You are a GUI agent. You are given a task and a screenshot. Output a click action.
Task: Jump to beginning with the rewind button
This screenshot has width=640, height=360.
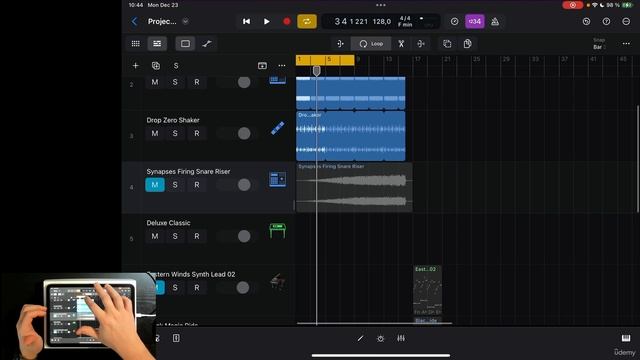246,21
